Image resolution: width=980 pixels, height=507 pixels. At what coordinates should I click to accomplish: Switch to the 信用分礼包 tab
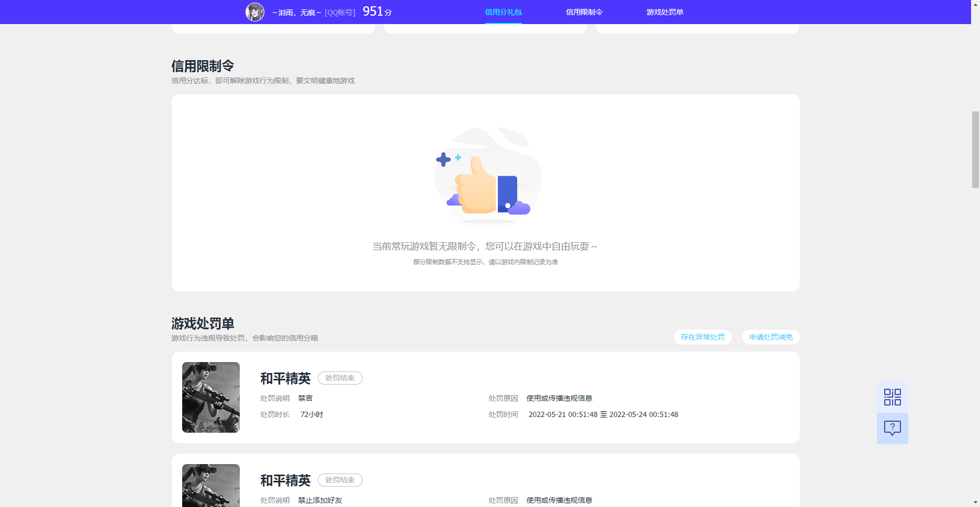pyautogui.click(x=503, y=12)
